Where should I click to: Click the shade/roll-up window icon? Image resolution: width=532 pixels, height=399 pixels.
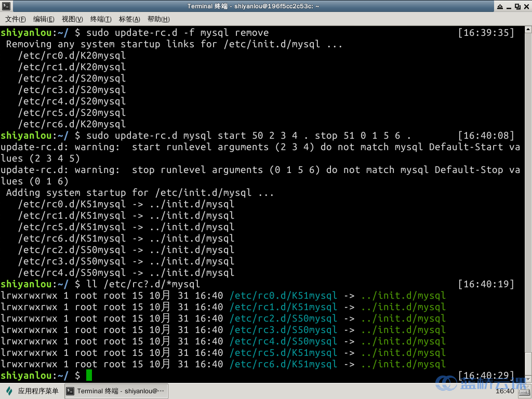tap(500, 6)
